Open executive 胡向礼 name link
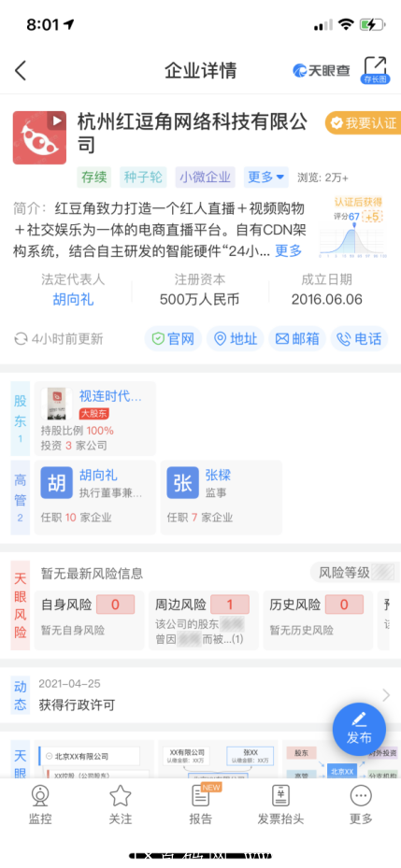Viewport: 401px width, 868px height. (x=98, y=475)
